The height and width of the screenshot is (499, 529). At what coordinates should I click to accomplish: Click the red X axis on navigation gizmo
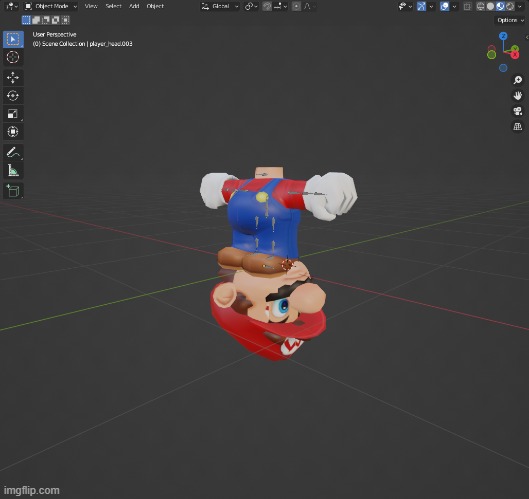[515, 55]
